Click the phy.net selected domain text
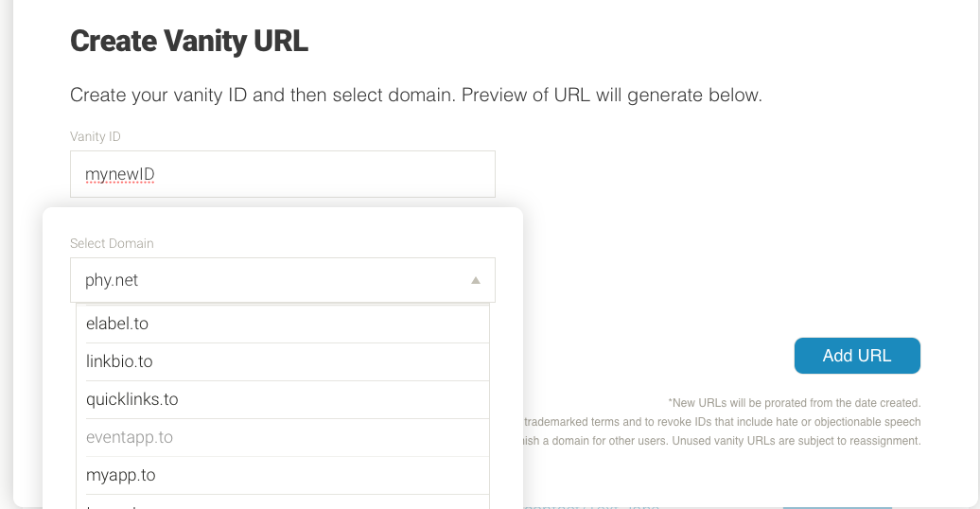The width and height of the screenshot is (980, 509). tap(113, 280)
